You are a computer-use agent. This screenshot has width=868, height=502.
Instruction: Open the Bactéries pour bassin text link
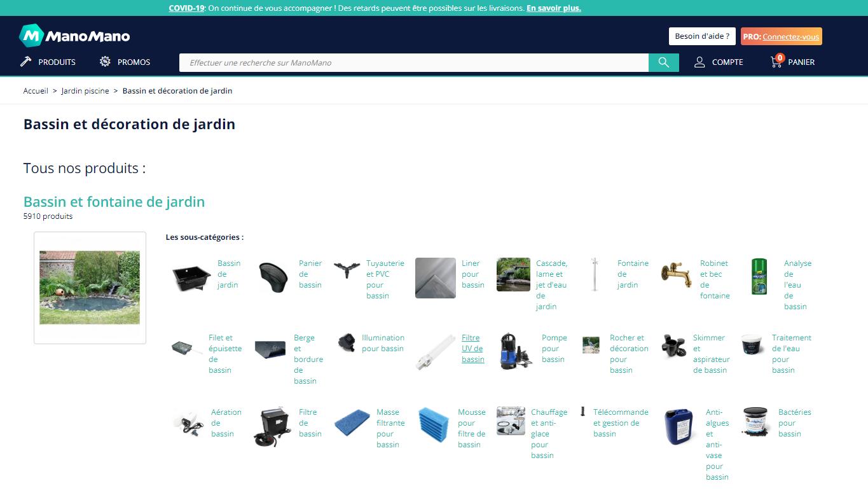point(794,423)
